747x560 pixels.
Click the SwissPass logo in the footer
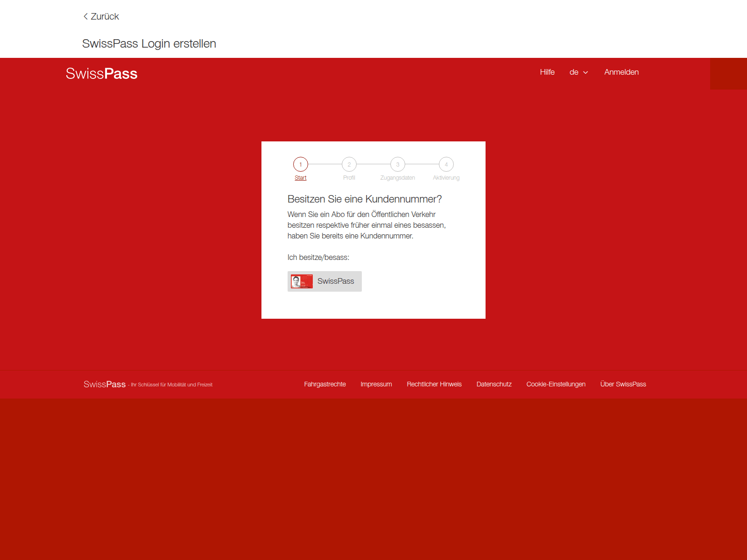(105, 384)
